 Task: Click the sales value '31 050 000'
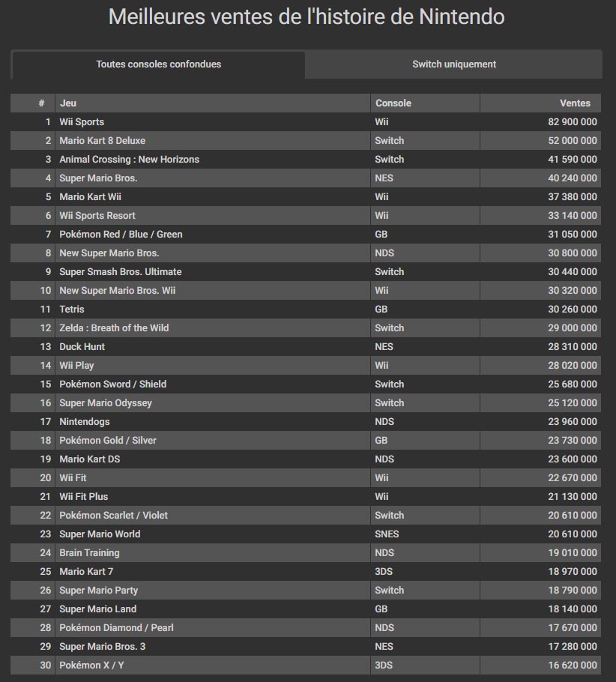click(572, 234)
